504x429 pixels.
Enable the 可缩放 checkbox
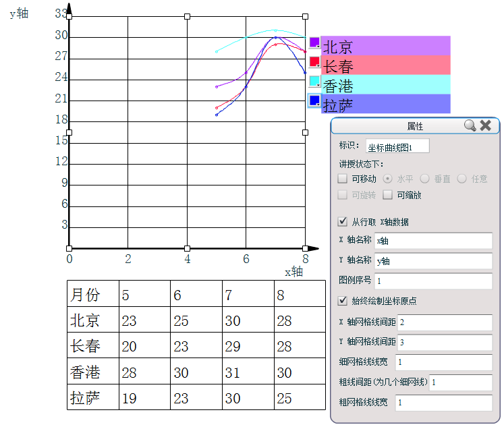388,195
